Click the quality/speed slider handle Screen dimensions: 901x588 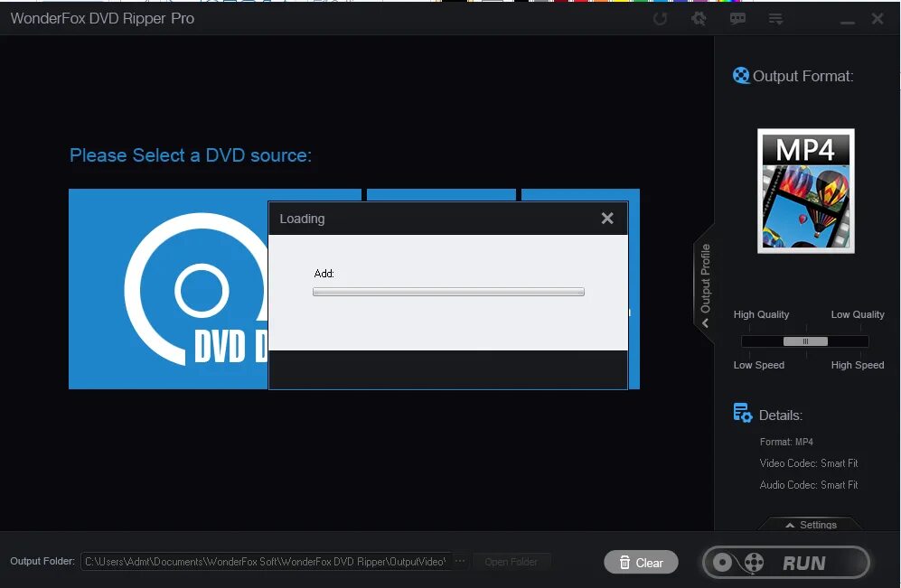[x=805, y=341]
